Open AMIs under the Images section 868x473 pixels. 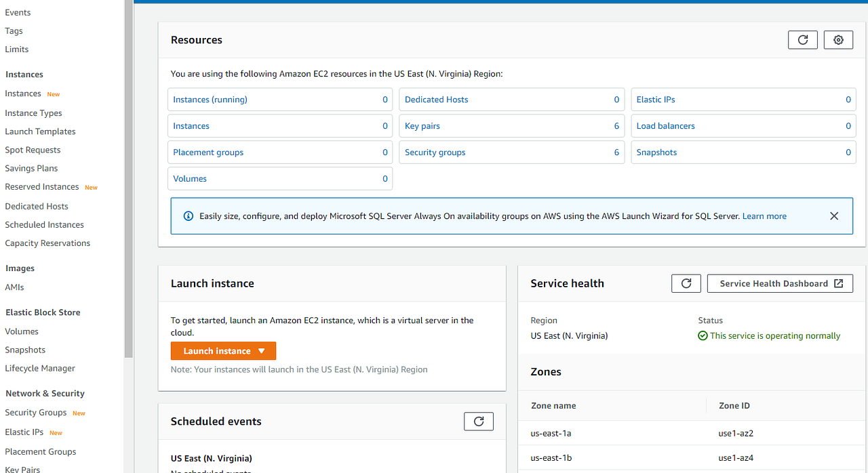[14, 287]
